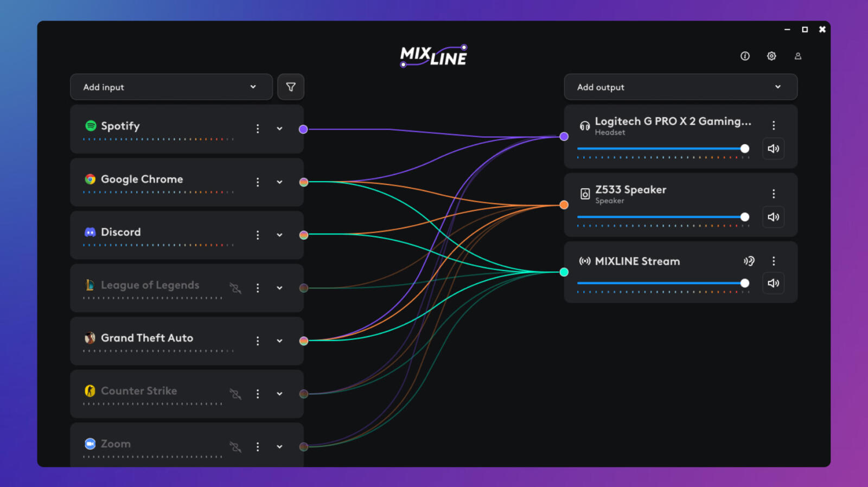Expand the Zoom input card

279,446
